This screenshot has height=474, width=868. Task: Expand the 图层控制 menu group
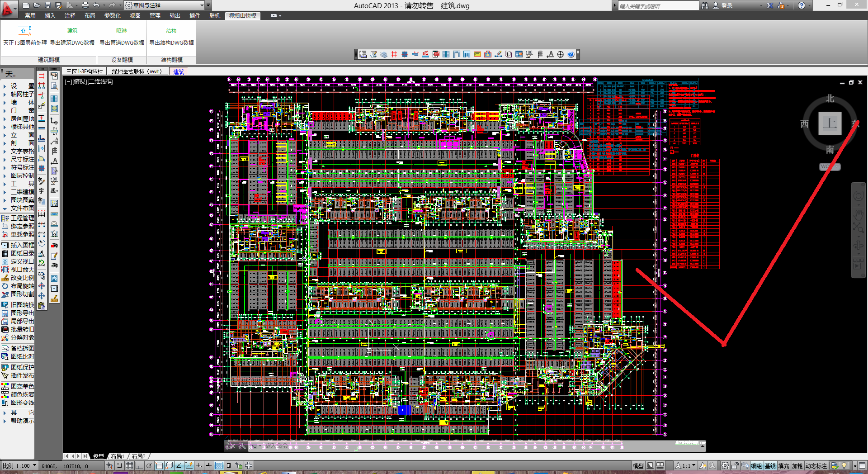18,175
